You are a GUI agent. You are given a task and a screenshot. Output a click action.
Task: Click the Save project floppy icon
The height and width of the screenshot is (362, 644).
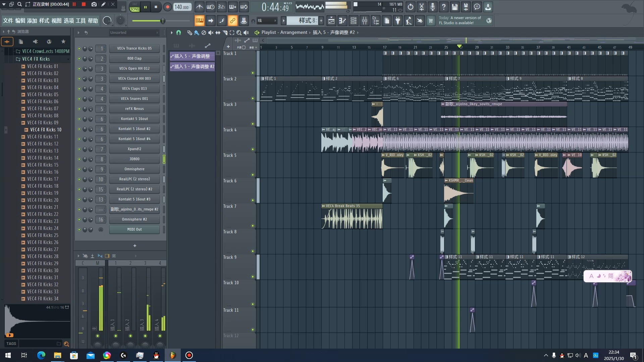point(454,7)
